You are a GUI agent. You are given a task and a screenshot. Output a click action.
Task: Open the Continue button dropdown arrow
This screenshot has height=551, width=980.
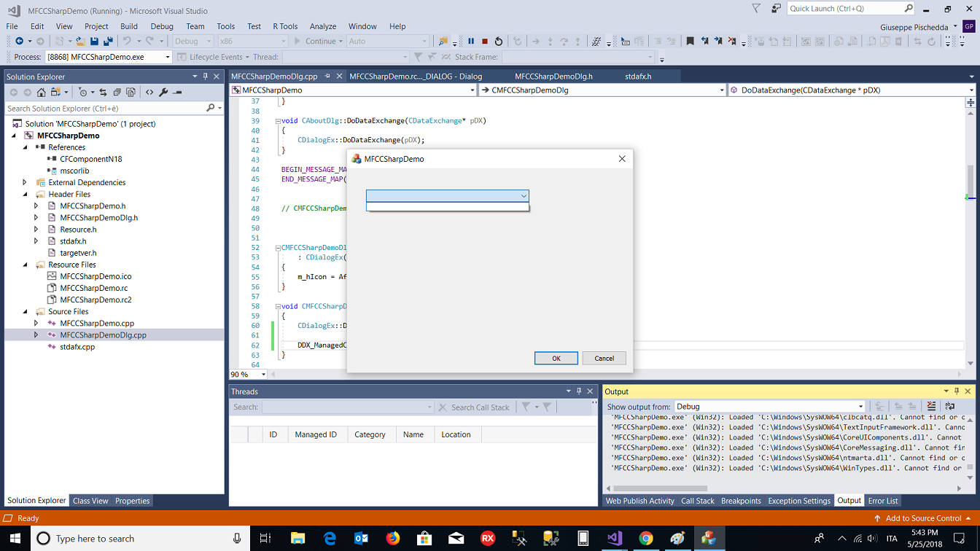click(341, 42)
